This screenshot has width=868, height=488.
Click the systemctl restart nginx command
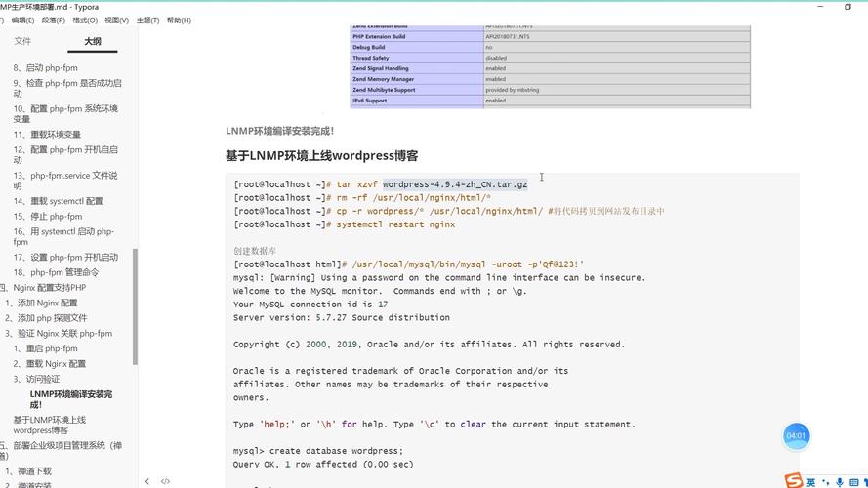pos(345,224)
